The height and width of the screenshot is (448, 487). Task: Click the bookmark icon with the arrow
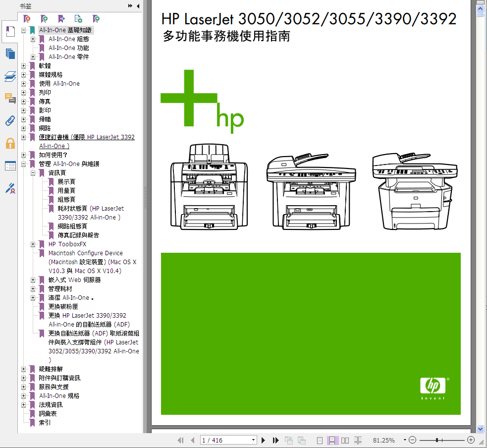coord(61,19)
